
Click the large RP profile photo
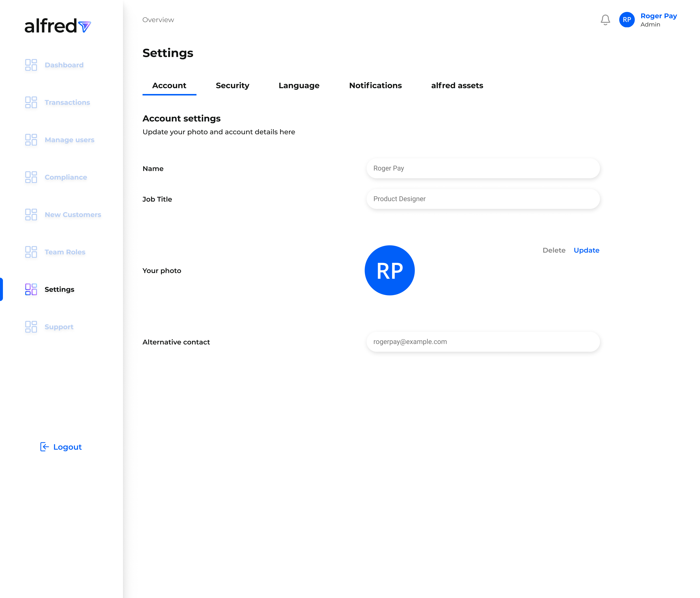point(390,271)
